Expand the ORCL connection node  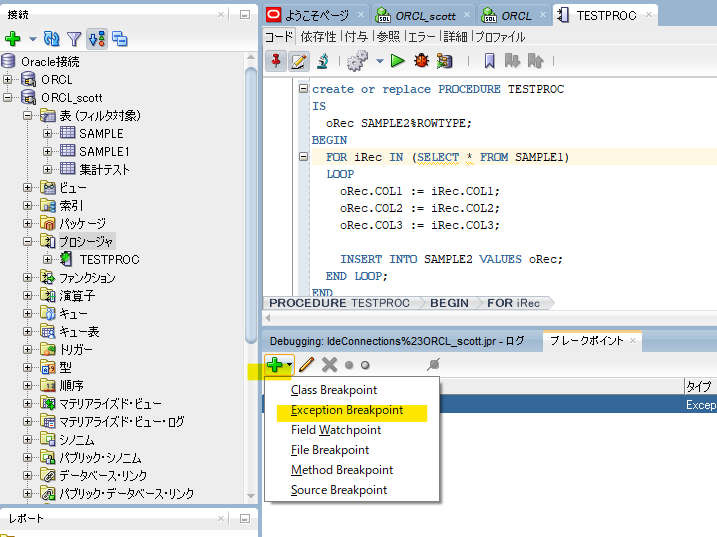tap(9, 79)
